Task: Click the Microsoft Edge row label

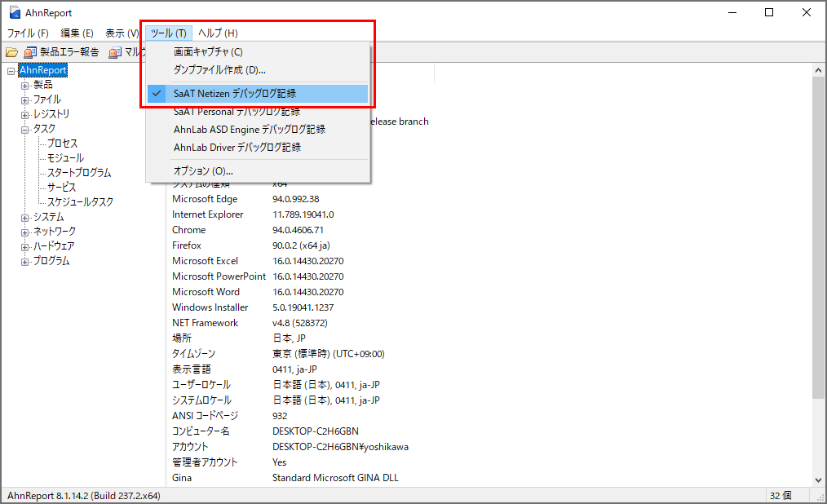Action: coord(205,199)
